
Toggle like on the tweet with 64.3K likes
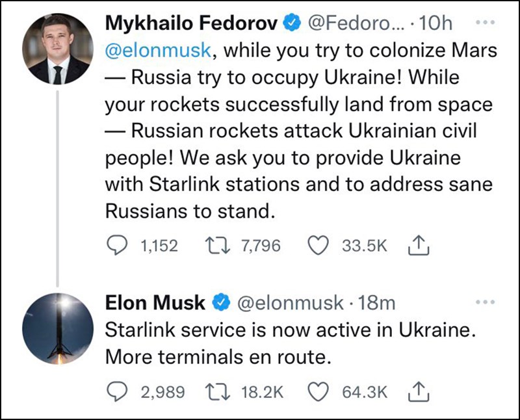point(317,392)
